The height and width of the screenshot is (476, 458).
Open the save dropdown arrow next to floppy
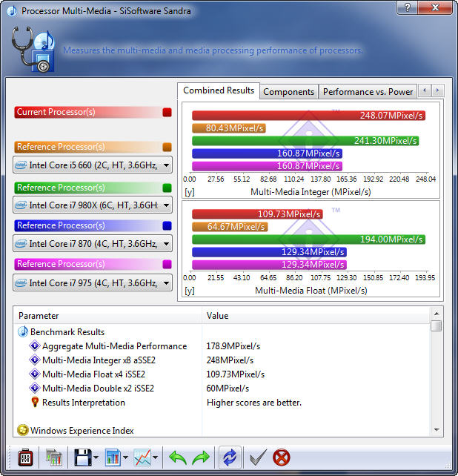click(96, 457)
